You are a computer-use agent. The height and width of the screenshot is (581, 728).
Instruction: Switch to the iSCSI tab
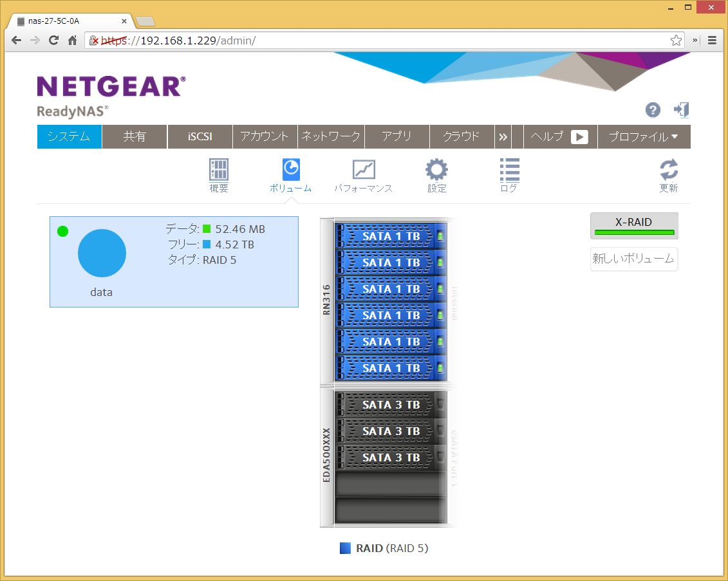[x=200, y=137]
